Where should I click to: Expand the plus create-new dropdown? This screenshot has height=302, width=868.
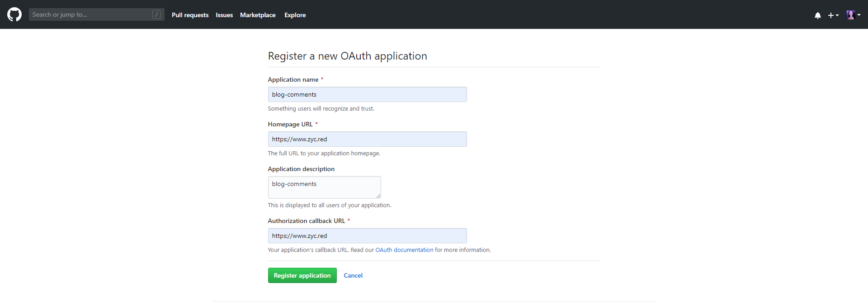pos(833,15)
